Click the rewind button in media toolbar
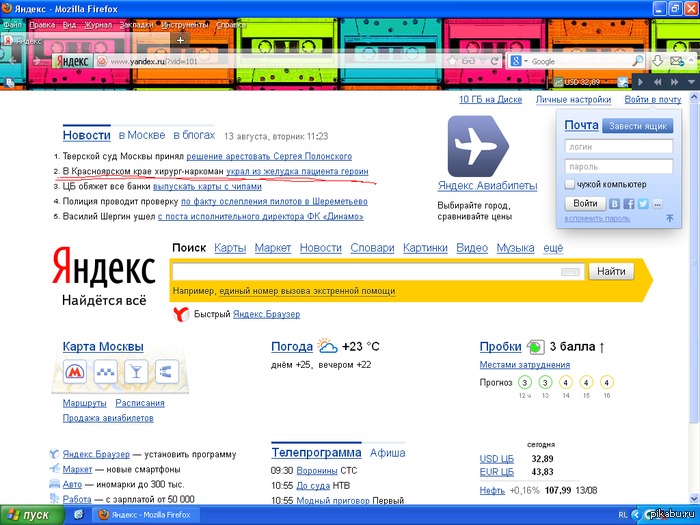The height and width of the screenshot is (525, 700). [657, 82]
